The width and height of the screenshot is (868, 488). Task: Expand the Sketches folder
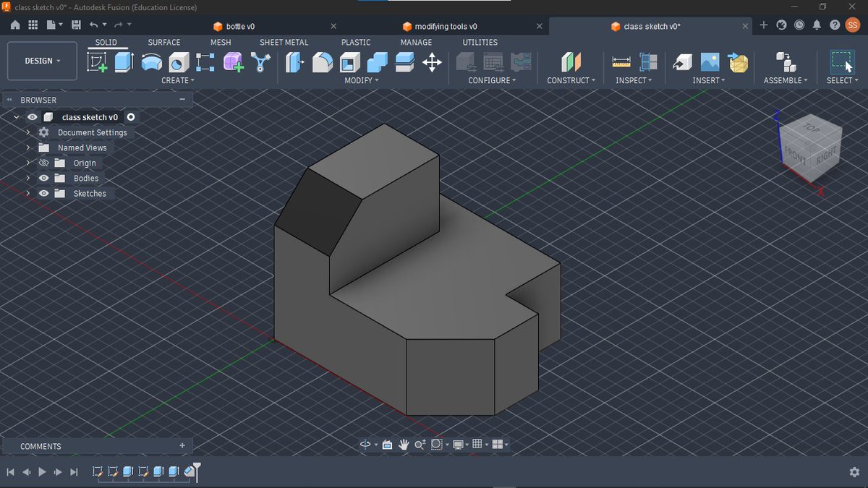[28, 193]
